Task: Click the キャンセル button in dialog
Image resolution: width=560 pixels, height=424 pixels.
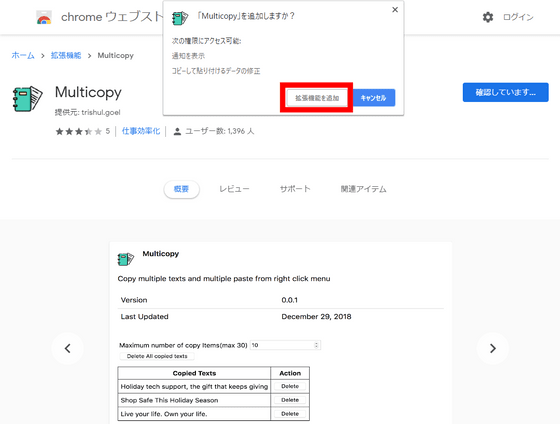Action: pos(374,98)
